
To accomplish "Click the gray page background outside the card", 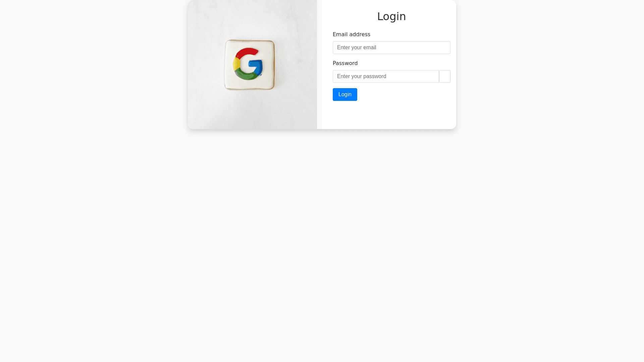I will (x=322, y=245).
